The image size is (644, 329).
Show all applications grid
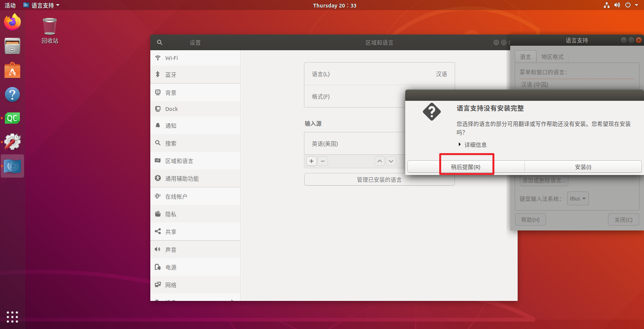(12, 317)
